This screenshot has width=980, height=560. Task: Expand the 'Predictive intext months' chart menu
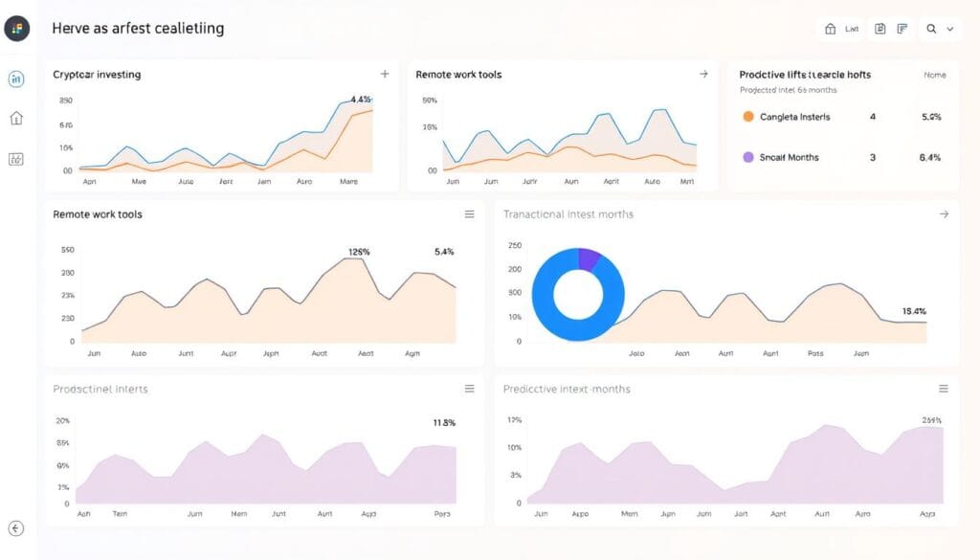coord(946,389)
